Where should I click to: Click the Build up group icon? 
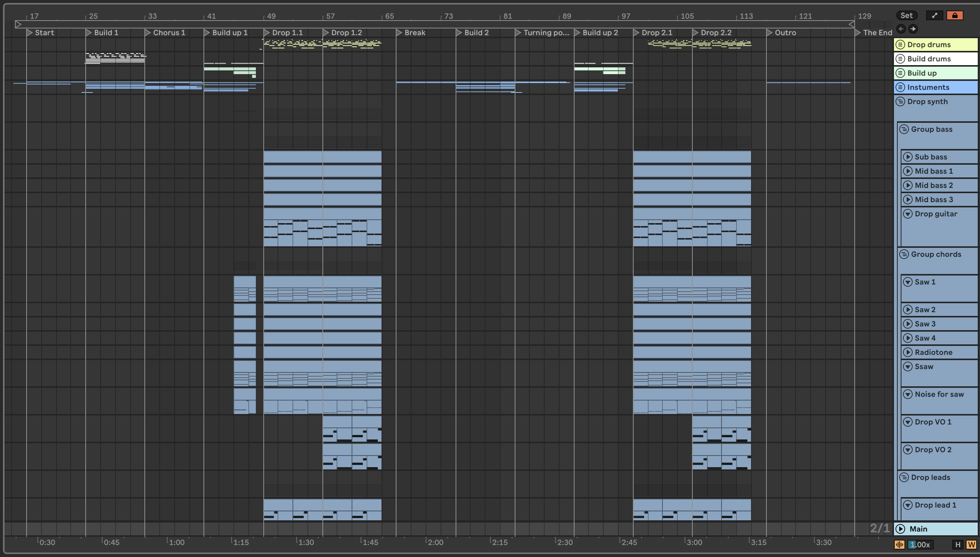[x=900, y=73]
